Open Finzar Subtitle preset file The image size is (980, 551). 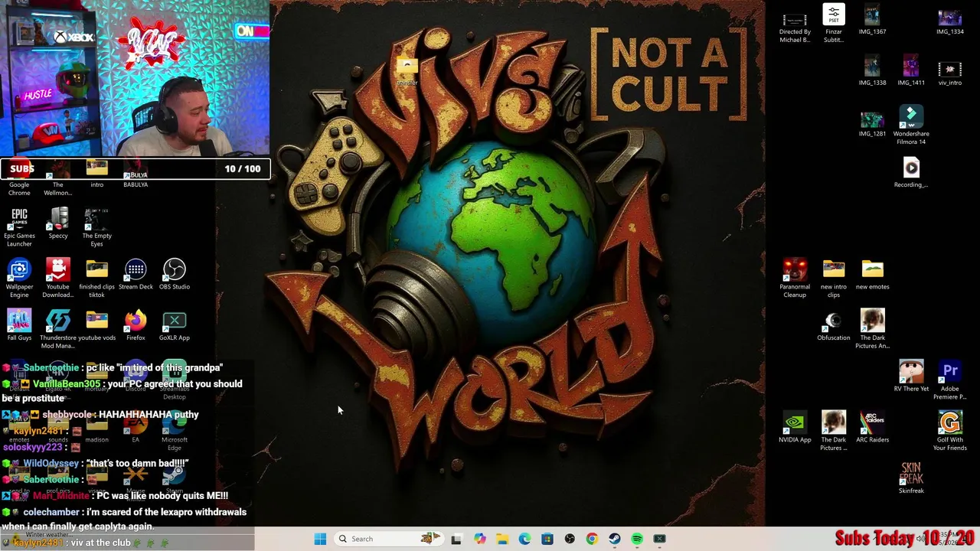click(834, 23)
